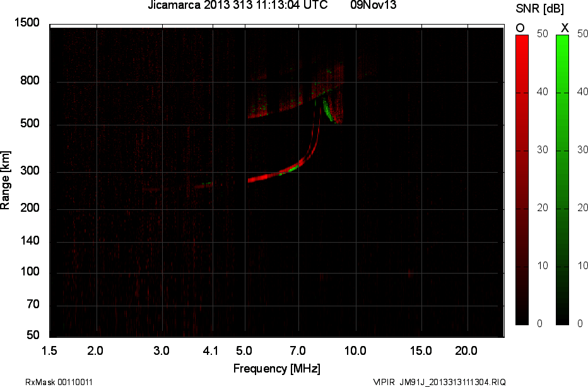Click the 500 range tick label
The image size is (588, 387).
click(x=30, y=124)
